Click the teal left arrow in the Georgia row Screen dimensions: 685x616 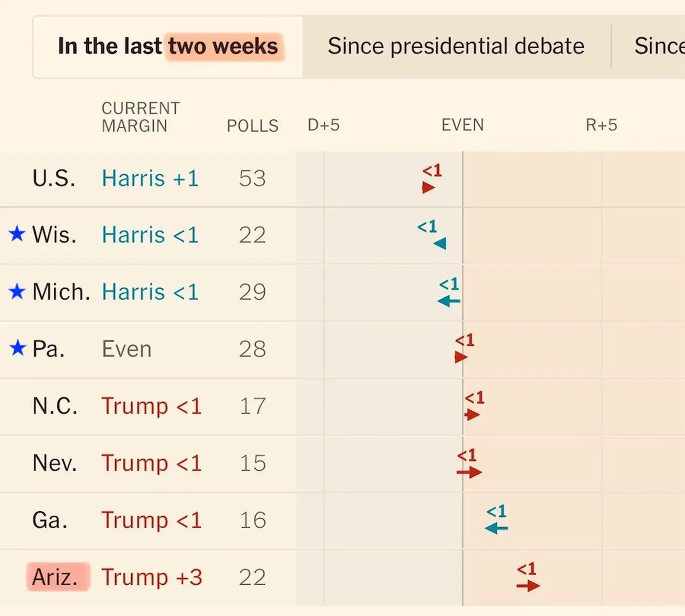496,528
